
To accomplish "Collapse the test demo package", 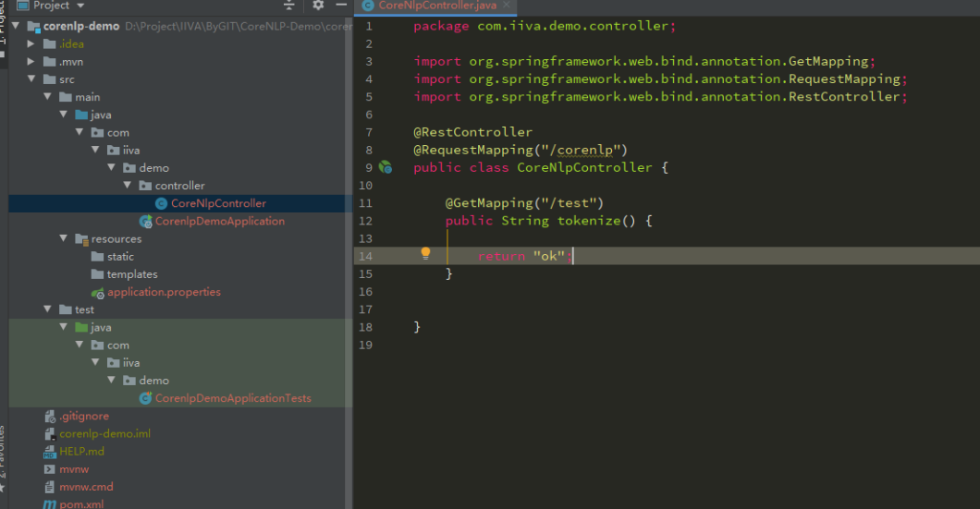I will (x=111, y=381).
